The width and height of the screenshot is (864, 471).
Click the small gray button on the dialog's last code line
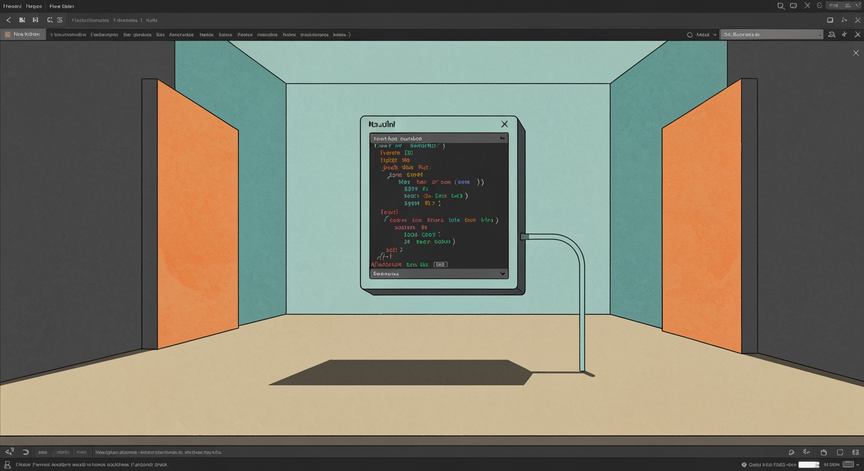click(440, 264)
